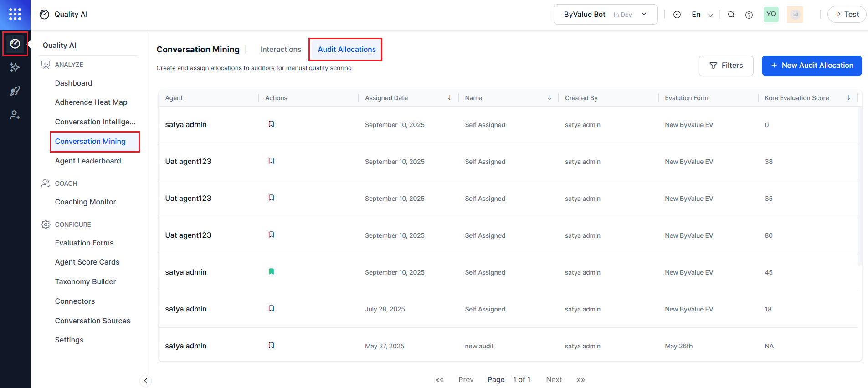Toggle bookmark for the July 28, 2025 row
868x388 pixels.
(271, 309)
